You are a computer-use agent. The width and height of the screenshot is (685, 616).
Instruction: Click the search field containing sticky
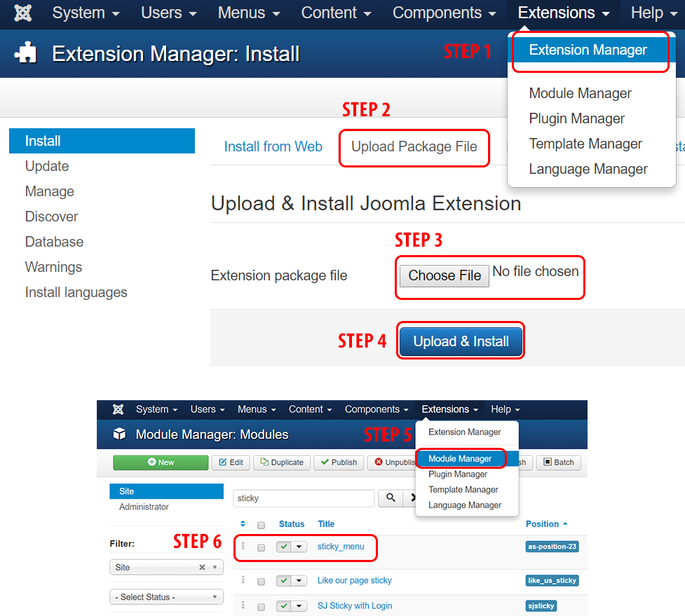click(x=303, y=498)
